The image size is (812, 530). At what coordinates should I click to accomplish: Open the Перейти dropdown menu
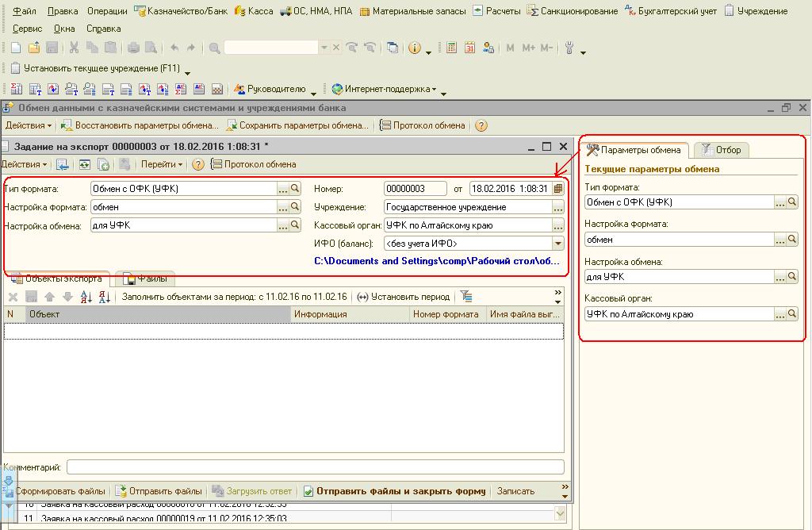point(162,164)
